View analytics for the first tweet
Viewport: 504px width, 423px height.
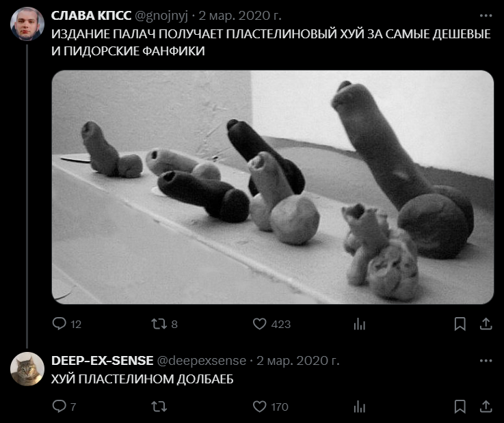coord(359,324)
